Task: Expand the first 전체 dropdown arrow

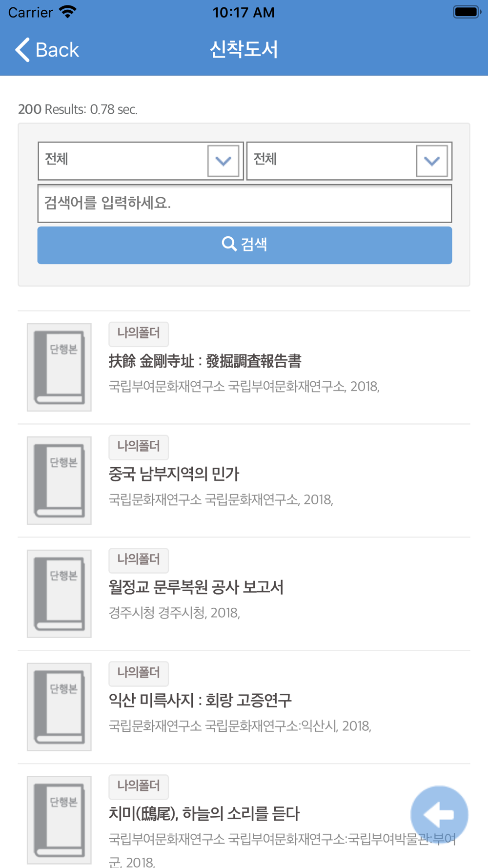Action: coord(223,161)
